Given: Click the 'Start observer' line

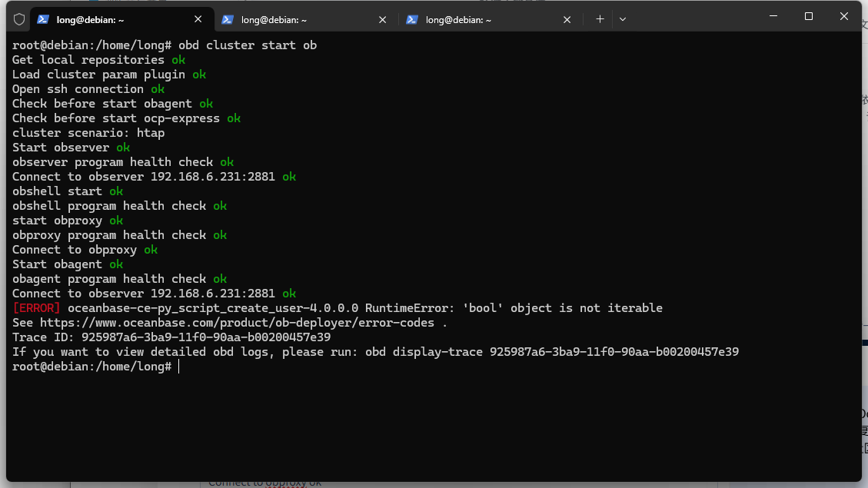Looking at the screenshot, I should point(71,148).
